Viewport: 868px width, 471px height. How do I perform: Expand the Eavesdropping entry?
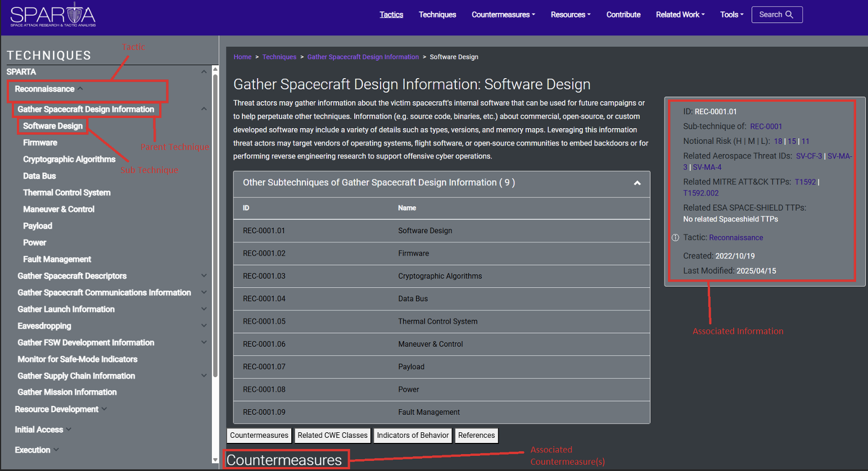pyautogui.click(x=204, y=325)
